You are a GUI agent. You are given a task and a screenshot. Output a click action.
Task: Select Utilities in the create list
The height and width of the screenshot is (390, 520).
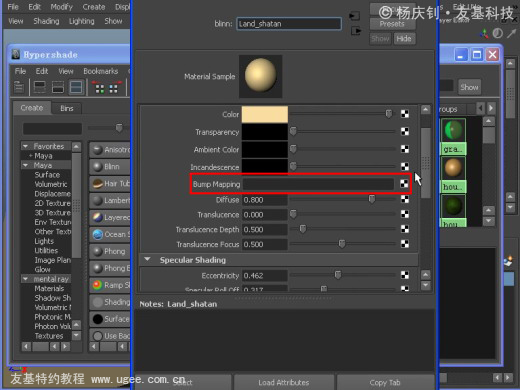pos(46,250)
